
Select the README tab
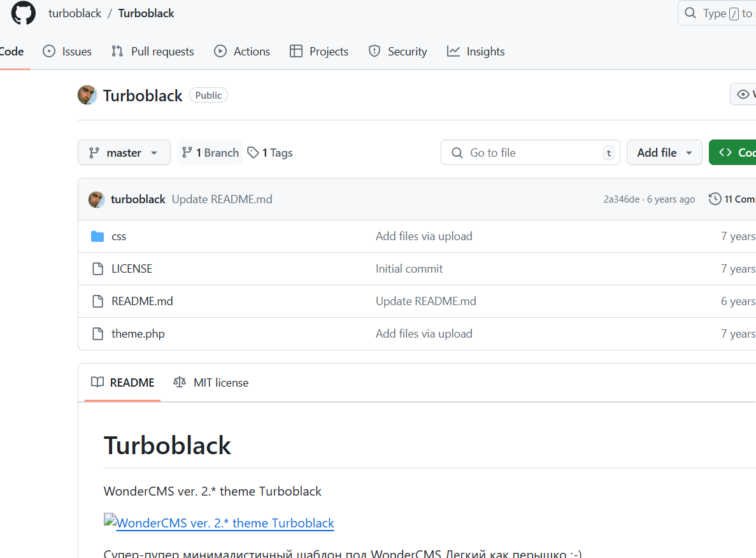coord(122,382)
